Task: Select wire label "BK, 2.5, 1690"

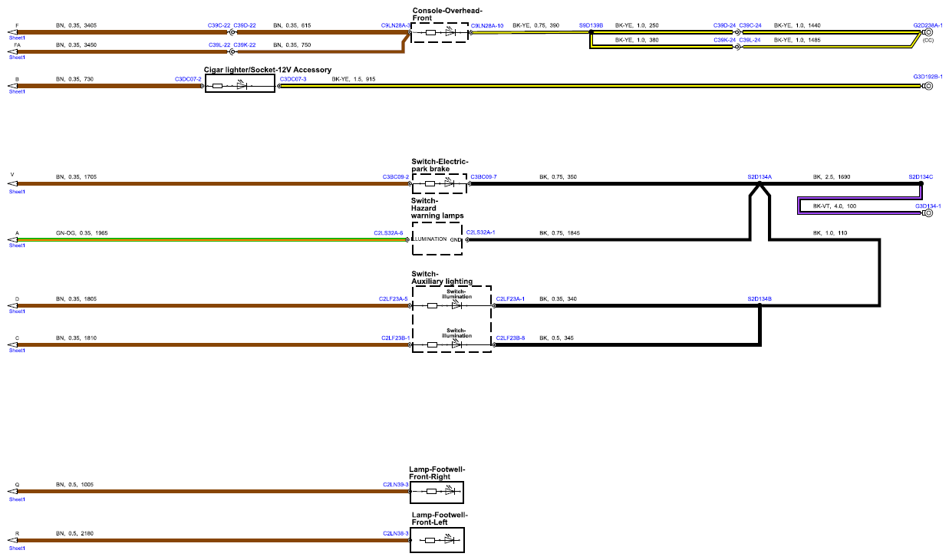Action: coord(832,177)
